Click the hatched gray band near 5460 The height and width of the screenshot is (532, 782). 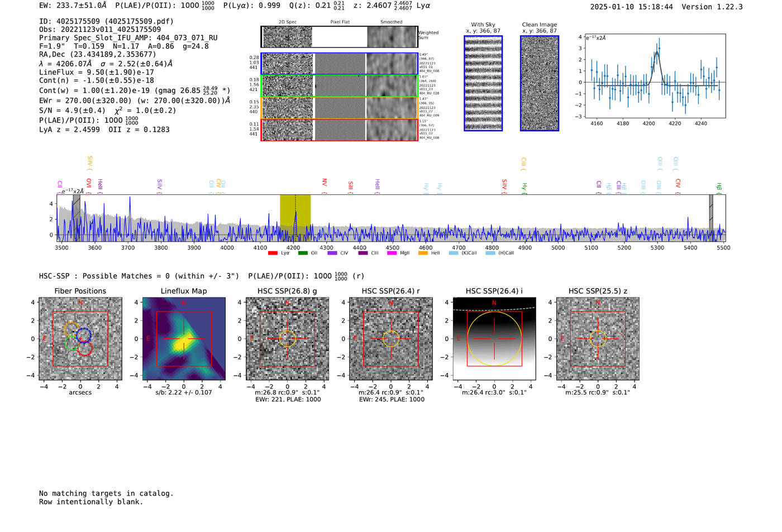pyautogui.click(x=711, y=218)
